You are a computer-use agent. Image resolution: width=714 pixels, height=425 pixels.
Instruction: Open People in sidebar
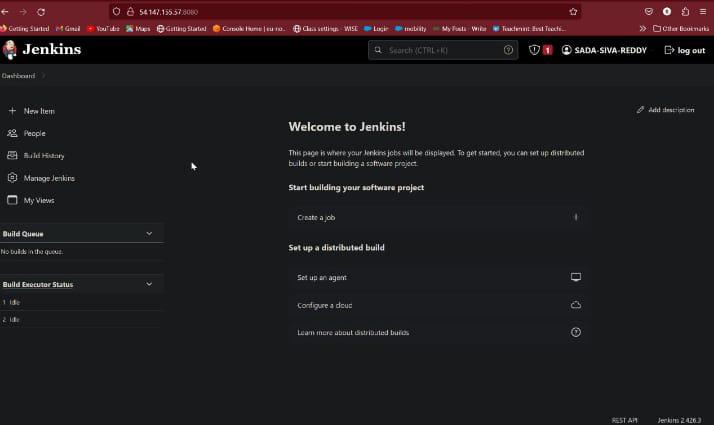pos(35,133)
